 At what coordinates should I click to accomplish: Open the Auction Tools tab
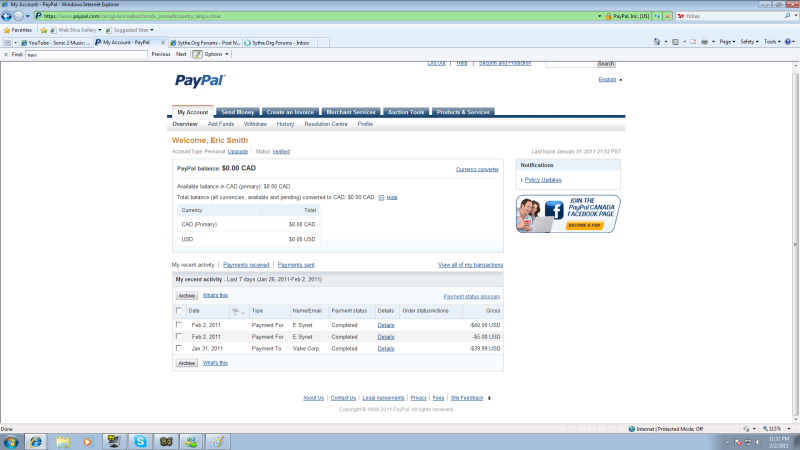click(x=406, y=112)
